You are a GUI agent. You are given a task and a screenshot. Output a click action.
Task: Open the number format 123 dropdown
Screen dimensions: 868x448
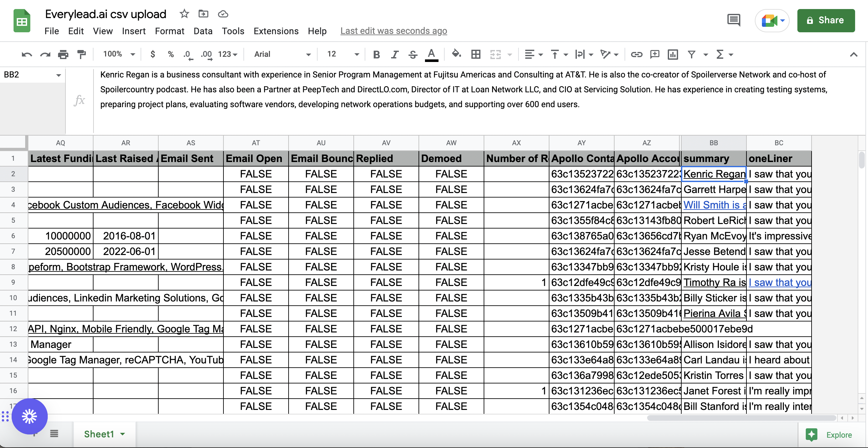click(227, 54)
